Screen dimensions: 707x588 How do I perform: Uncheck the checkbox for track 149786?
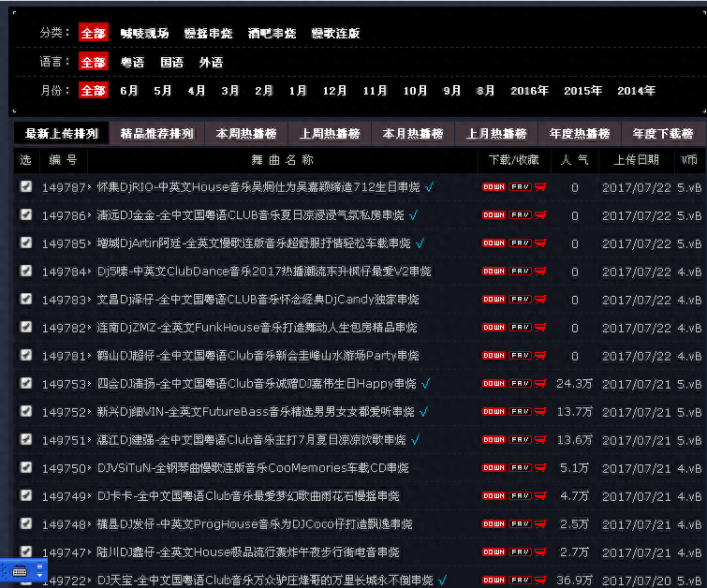click(26, 214)
